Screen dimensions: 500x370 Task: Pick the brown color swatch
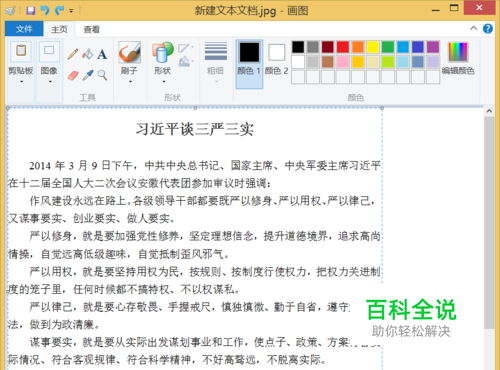pyautogui.click(x=328, y=62)
